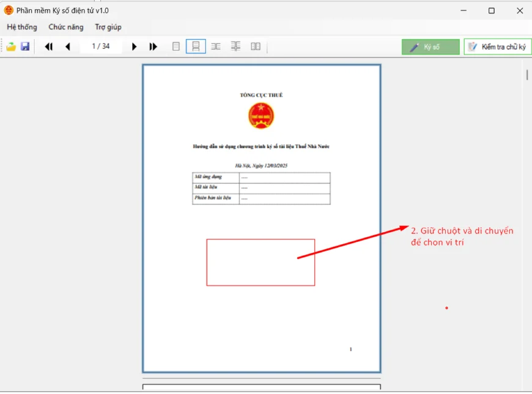Click the Hà Nội date line
532x394 pixels.
click(x=261, y=166)
